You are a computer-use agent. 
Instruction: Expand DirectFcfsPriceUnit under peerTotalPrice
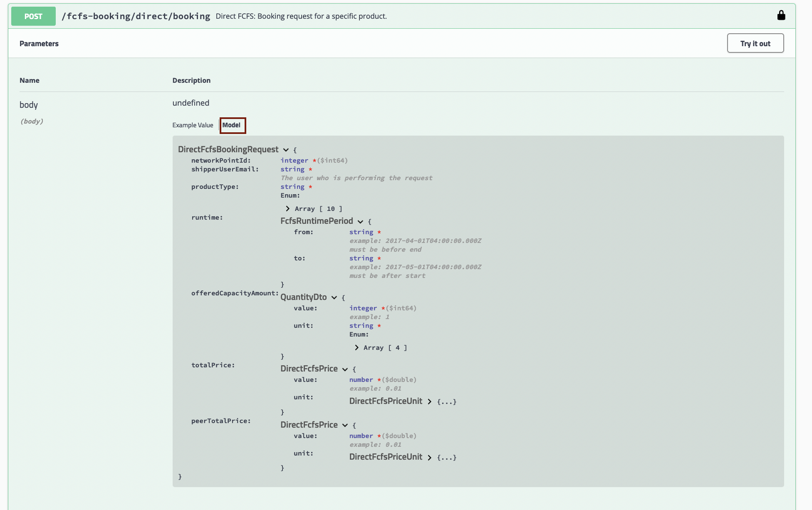pyautogui.click(x=429, y=457)
